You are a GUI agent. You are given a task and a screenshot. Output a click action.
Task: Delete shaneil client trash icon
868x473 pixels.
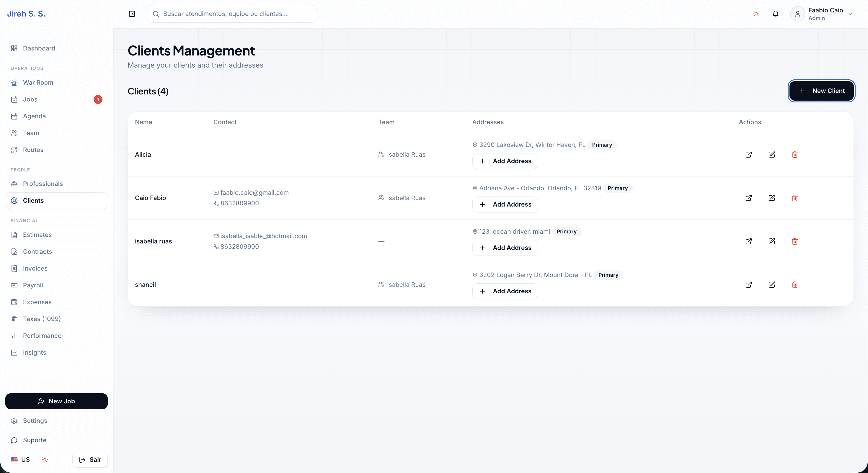pos(794,285)
